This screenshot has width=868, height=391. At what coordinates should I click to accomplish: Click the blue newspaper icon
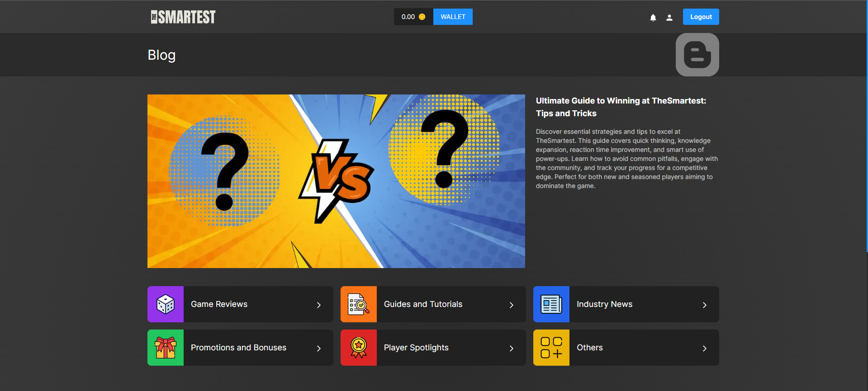point(551,304)
